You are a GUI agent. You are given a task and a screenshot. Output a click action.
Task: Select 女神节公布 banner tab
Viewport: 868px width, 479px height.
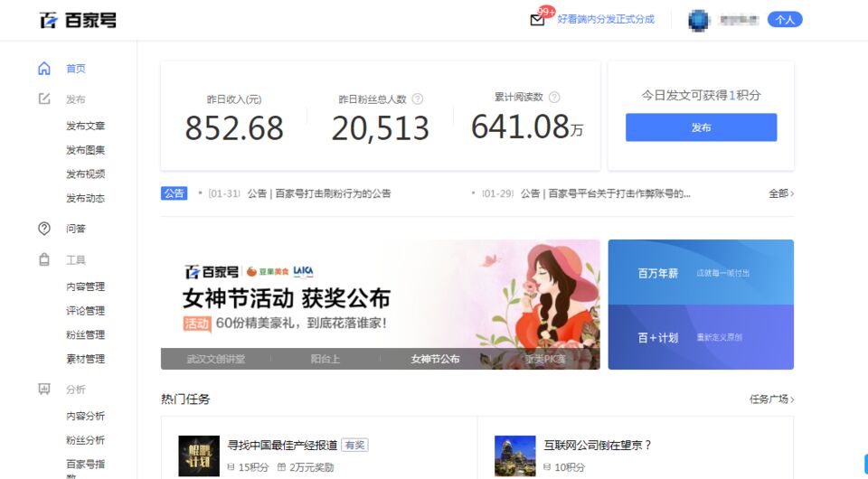coord(435,359)
